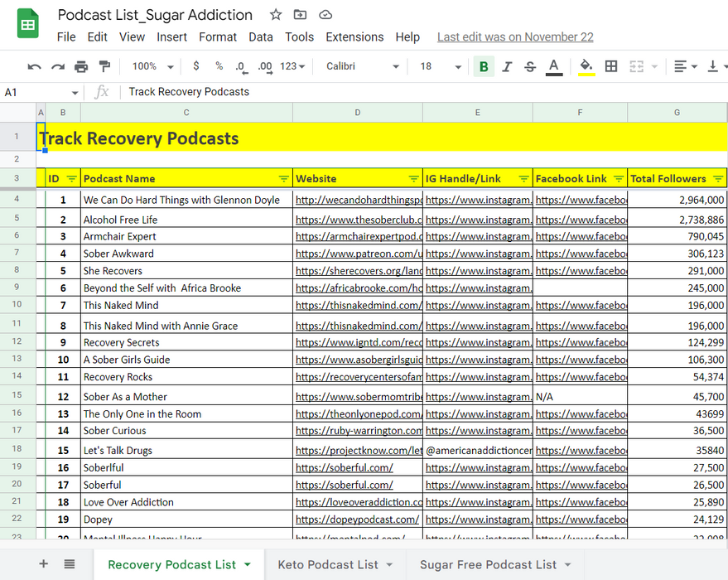
Task: Star this spreadsheet document
Action: (276, 15)
